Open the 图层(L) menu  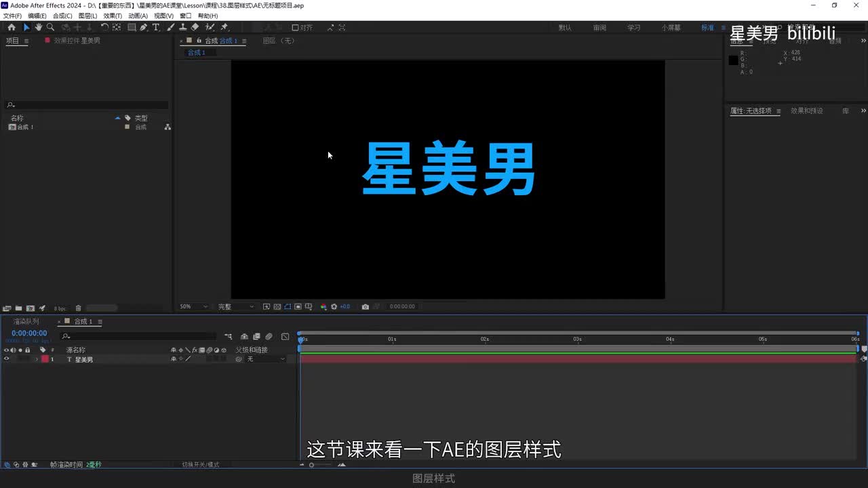[x=87, y=16]
